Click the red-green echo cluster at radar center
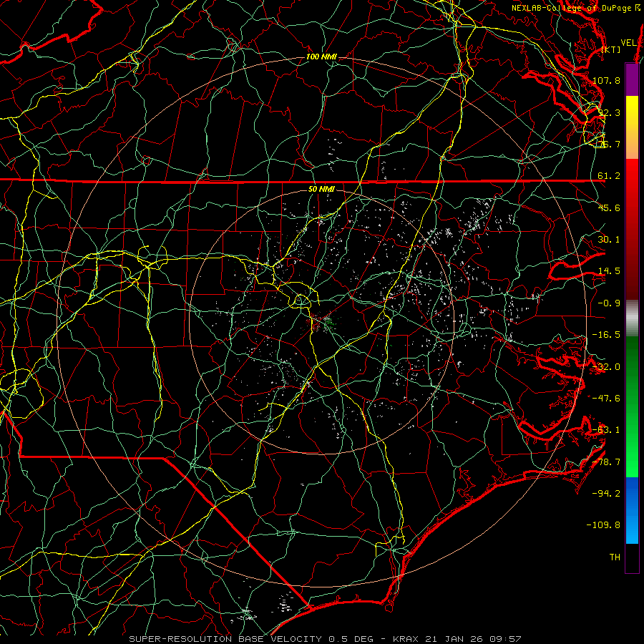 pyautogui.click(x=322, y=322)
